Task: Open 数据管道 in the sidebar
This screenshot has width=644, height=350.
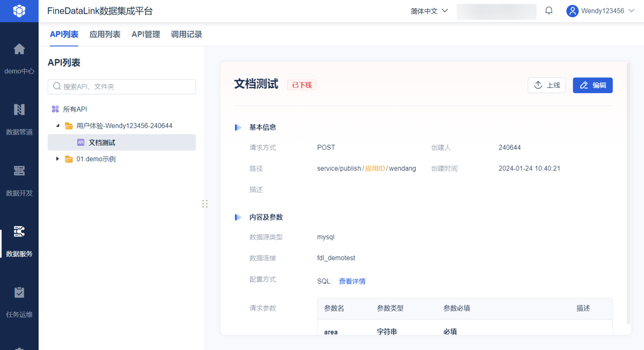Action: coord(19,120)
